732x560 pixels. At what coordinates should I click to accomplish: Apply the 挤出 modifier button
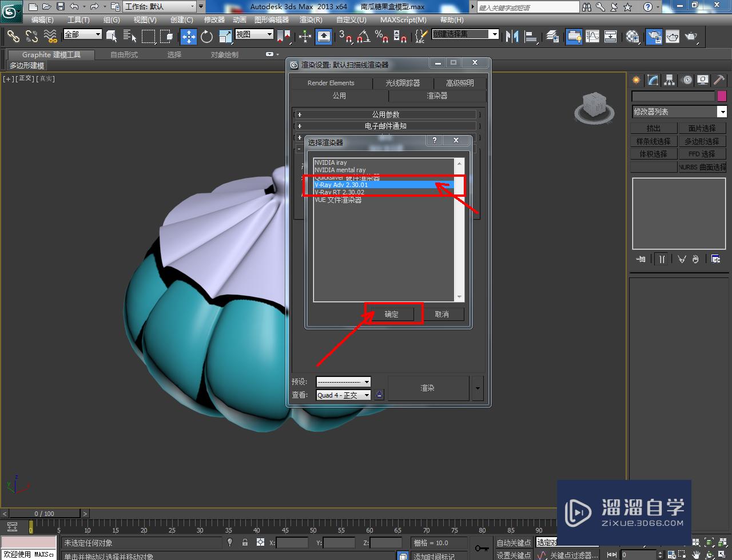click(654, 128)
